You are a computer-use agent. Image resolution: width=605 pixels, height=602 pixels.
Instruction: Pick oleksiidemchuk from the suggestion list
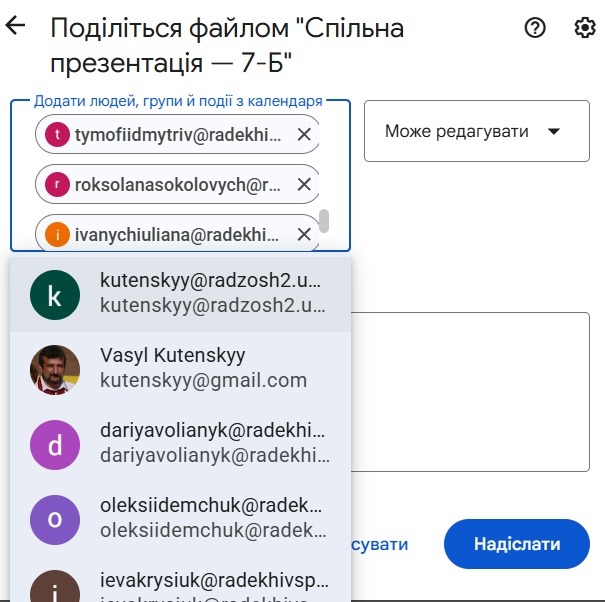tap(181, 519)
